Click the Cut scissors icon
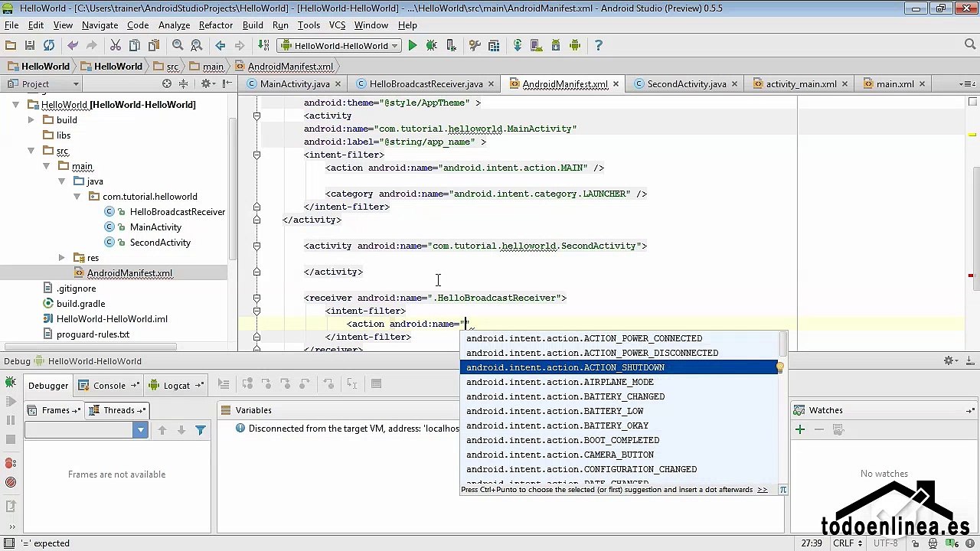980x551 pixels. click(115, 46)
